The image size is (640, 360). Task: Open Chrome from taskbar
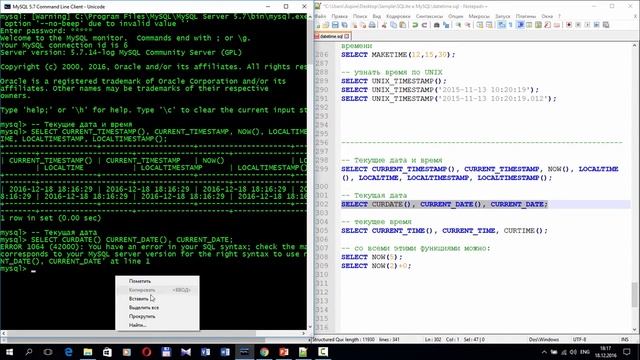(264, 352)
